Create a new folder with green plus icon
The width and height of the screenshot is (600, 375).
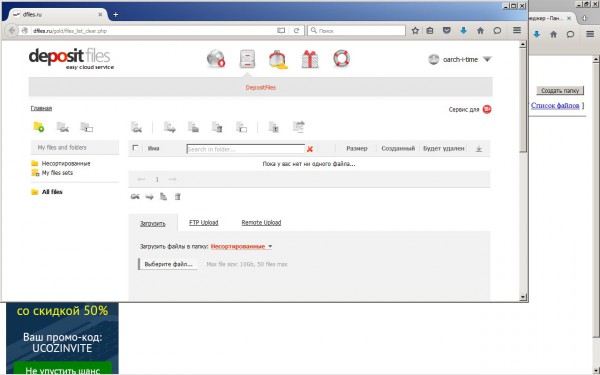click(39, 127)
